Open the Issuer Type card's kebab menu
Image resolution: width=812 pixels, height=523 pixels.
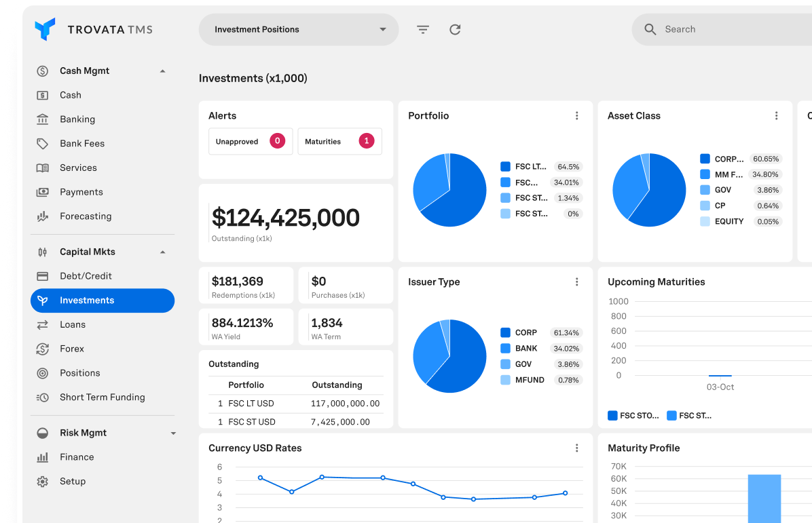point(577,282)
